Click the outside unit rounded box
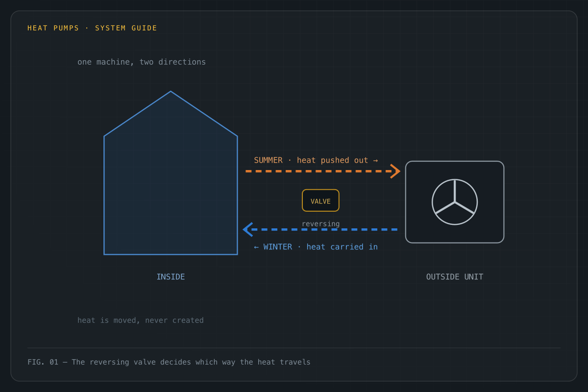Viewport: 588px width, 392px height. point(455,202)
